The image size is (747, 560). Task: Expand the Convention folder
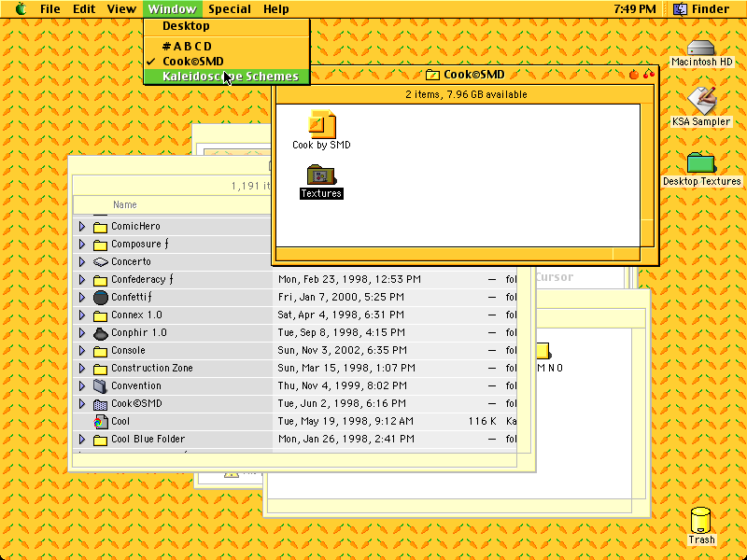(82, 386)
